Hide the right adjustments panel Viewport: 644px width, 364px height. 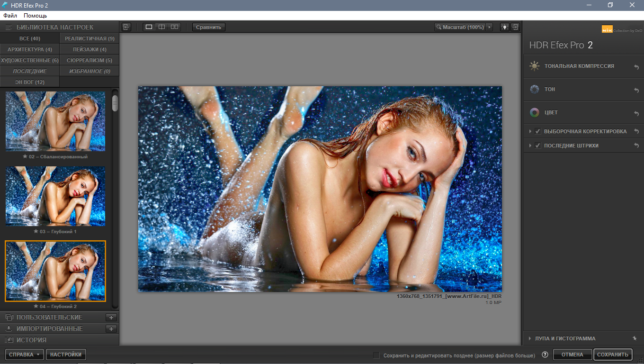coord(515,27)
